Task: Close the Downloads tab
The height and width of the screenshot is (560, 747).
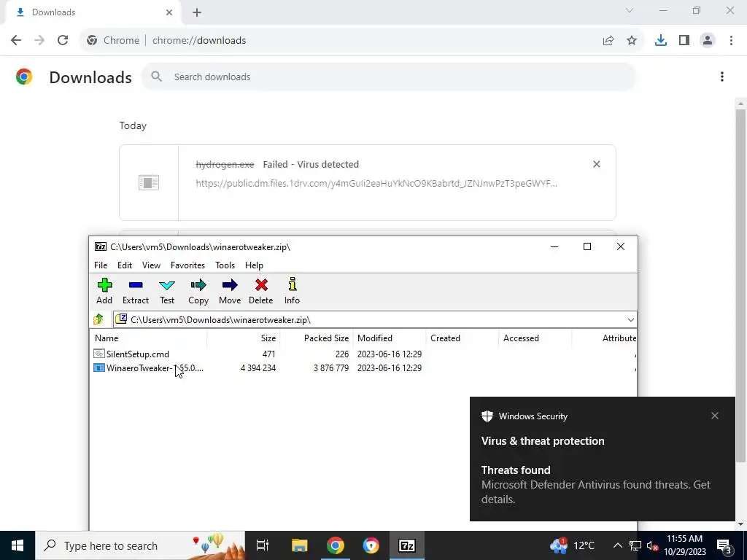Action: [169, 12]
